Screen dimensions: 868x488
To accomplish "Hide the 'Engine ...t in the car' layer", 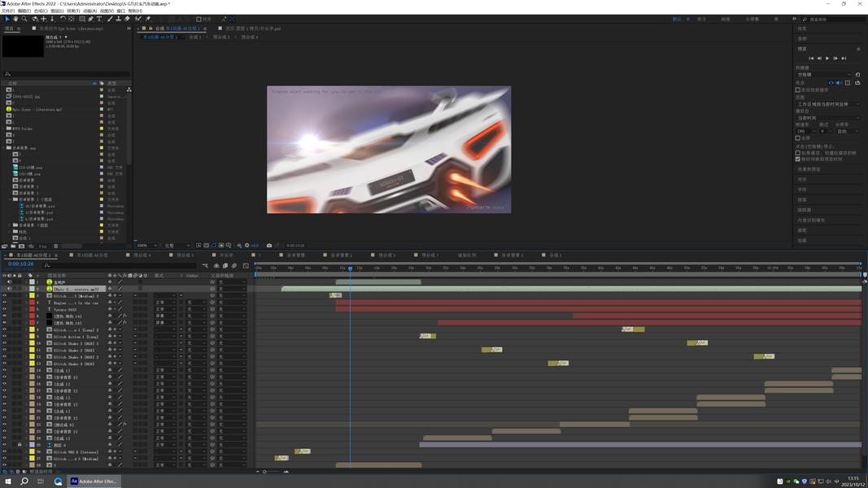I will (x=4, y=303).
